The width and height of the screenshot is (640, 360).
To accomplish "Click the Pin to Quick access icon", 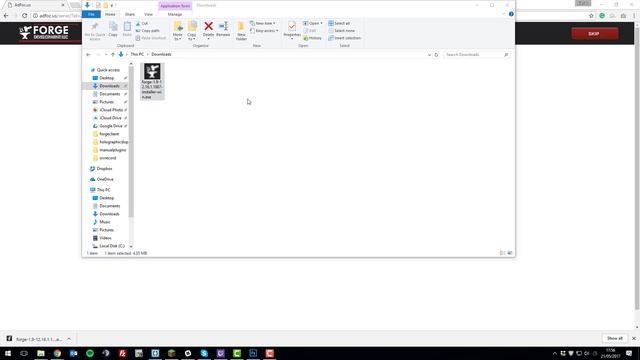I will pyautogui.click(x=95, y=31).
